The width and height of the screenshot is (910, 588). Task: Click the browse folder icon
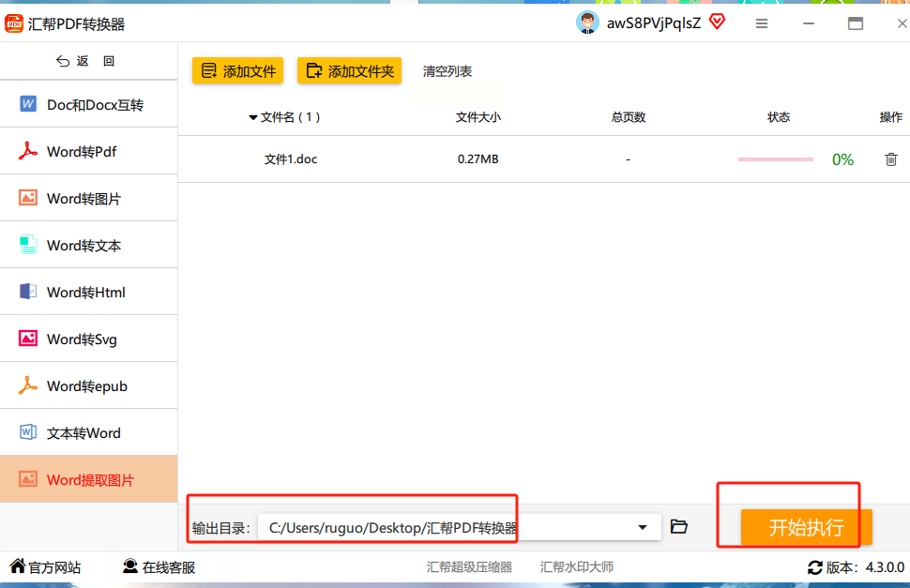pos(679,526)
